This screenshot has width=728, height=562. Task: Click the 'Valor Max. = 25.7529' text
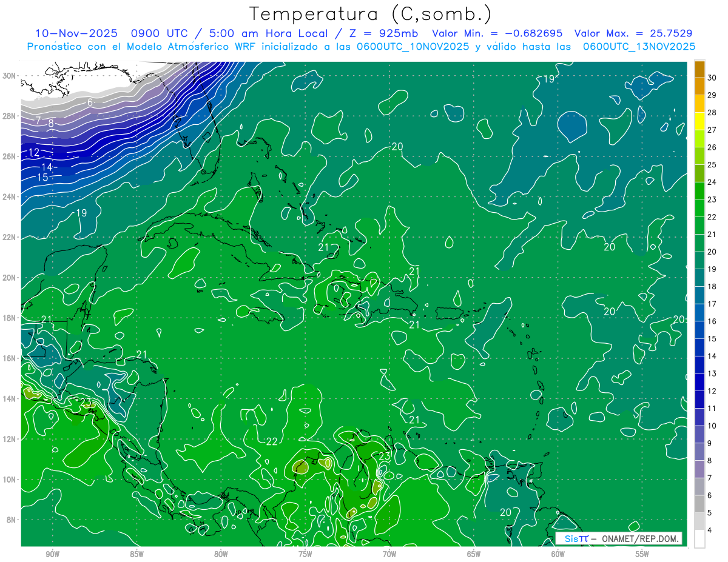(634, 33)
